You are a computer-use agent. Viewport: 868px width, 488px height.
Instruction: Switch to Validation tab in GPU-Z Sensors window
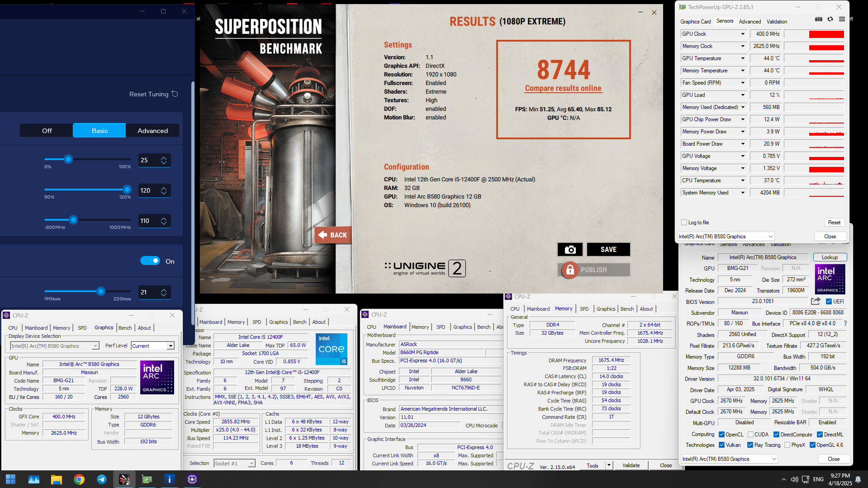(x=777, y=21)
